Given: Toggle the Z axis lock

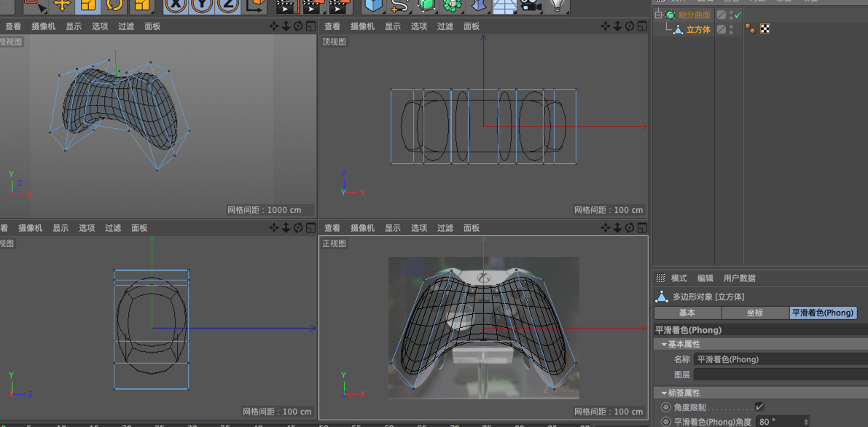Looking at the screenshot, I should tap(227, 5).
